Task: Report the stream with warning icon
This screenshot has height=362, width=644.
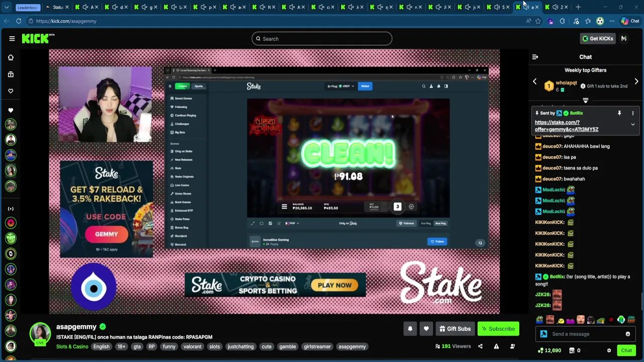Action: click(496, 346)
